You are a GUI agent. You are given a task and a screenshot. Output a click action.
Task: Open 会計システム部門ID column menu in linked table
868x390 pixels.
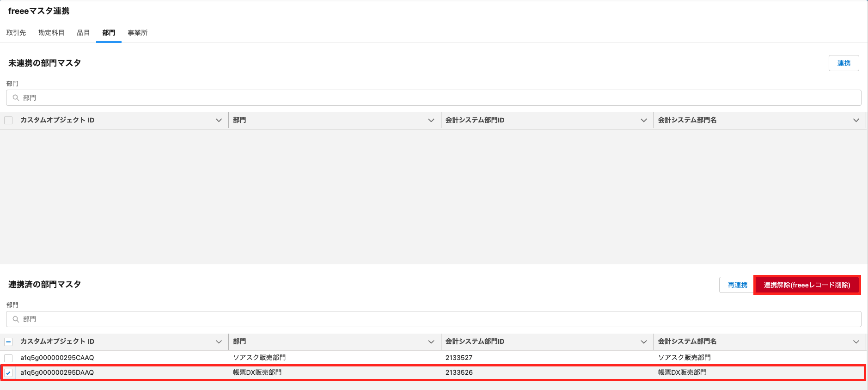[643, 341]
